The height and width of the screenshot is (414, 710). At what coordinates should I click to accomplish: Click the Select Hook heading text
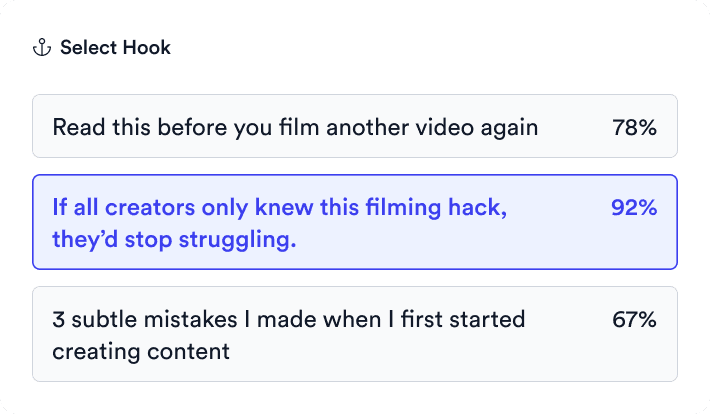click(x=115, y=48)
